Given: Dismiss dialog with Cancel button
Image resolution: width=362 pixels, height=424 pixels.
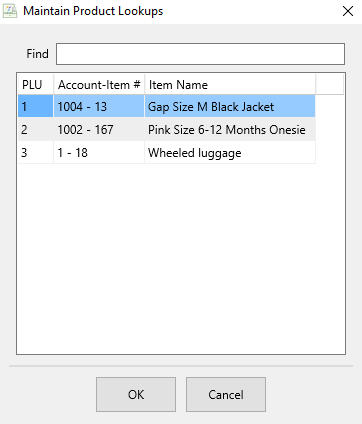Looking at the screenshot, I should click(226, 394).
